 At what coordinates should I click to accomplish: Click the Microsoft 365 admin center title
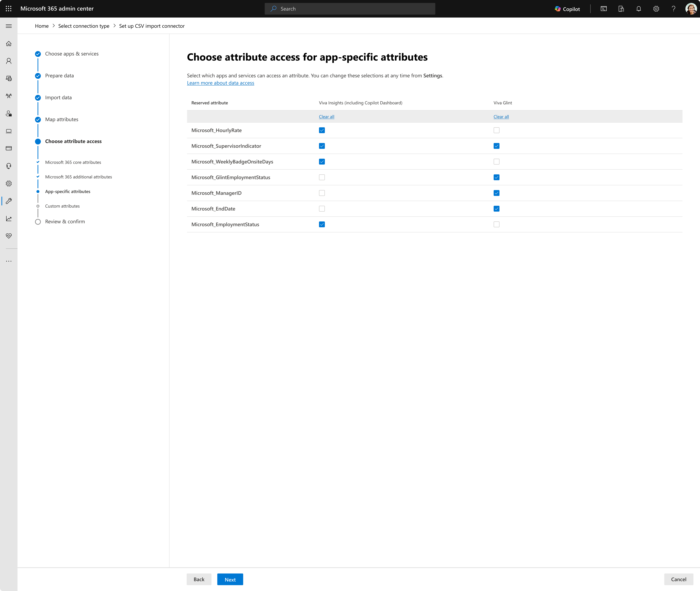[57, 9]
